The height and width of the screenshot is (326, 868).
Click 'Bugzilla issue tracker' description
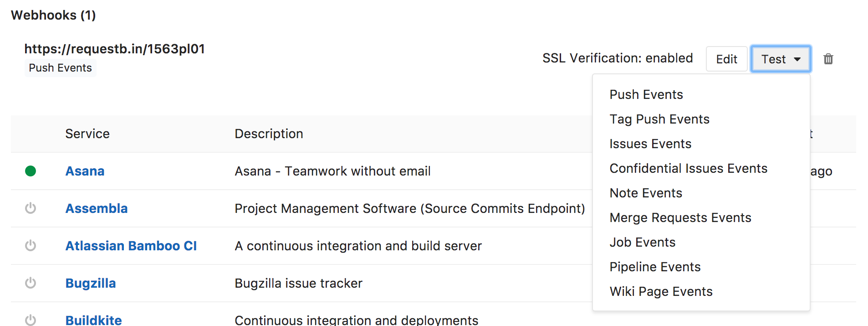(x=299, y=283)
